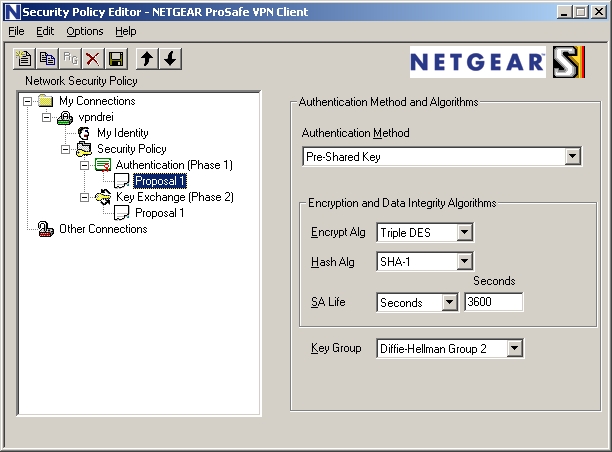Select highlighted Proposal 1 under Authentication
The width and height of the screenshot is (612, 452).
(x=160, y=181)
